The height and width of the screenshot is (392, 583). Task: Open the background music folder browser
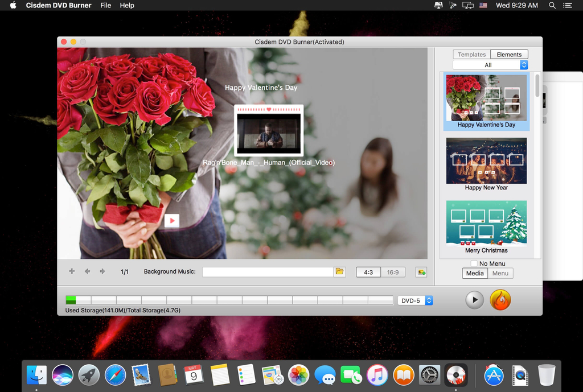(340, 272)
